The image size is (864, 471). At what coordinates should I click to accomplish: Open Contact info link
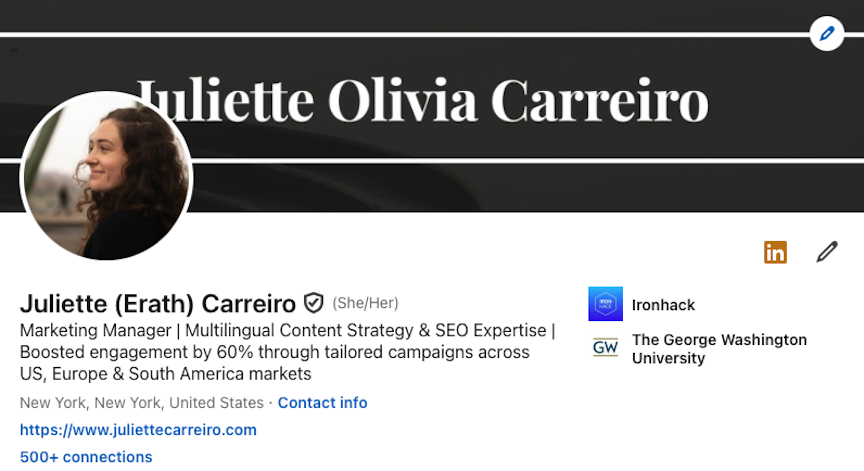tap(322, 403)
